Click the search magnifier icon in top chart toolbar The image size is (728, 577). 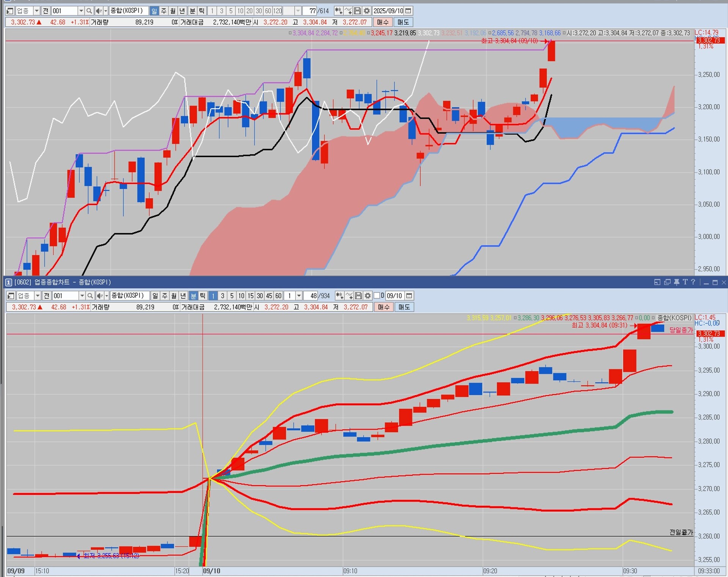(89, 11)
